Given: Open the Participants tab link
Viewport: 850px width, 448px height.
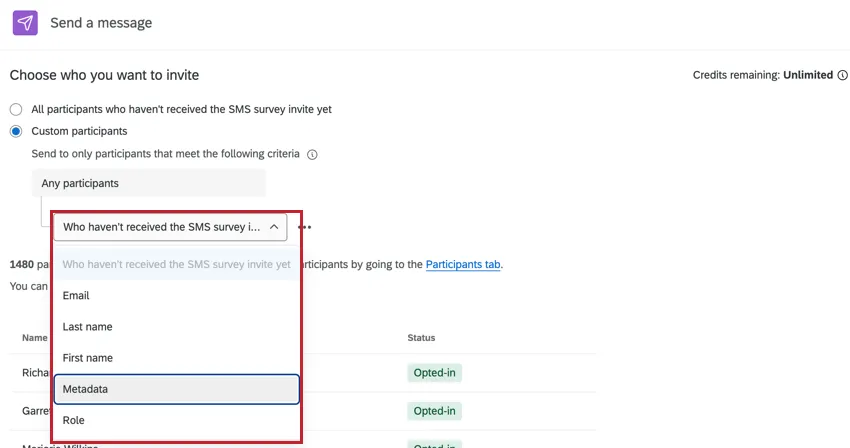Looking at the screenshot, I should tap(463, 264).
